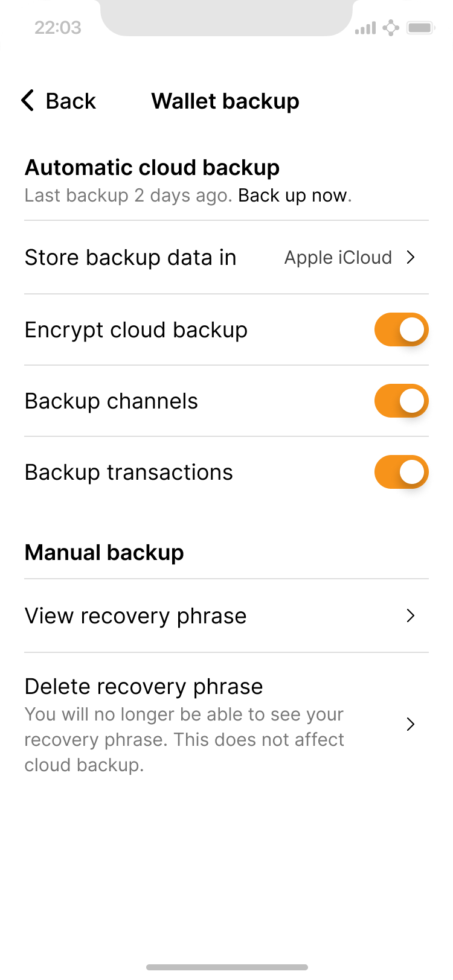
Task: Disable the Encrypt cloud backup switch
Action: tap(401, 330)
